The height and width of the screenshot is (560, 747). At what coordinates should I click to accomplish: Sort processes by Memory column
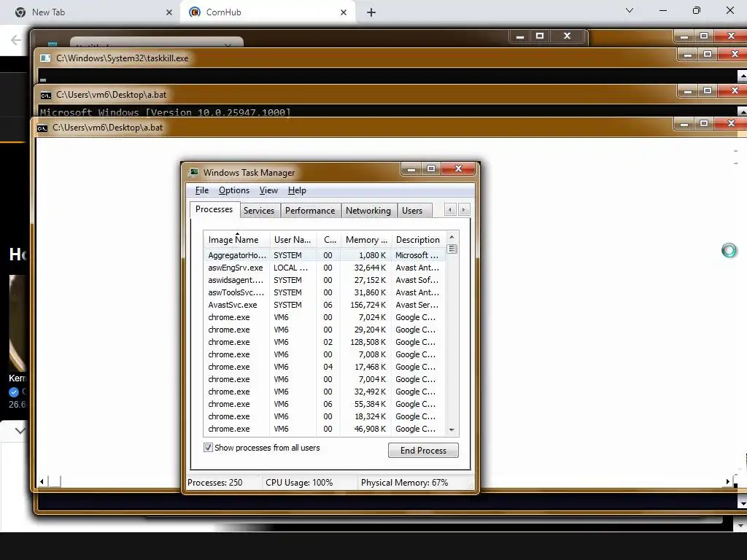pyautogui.click(x=366, y=239)
